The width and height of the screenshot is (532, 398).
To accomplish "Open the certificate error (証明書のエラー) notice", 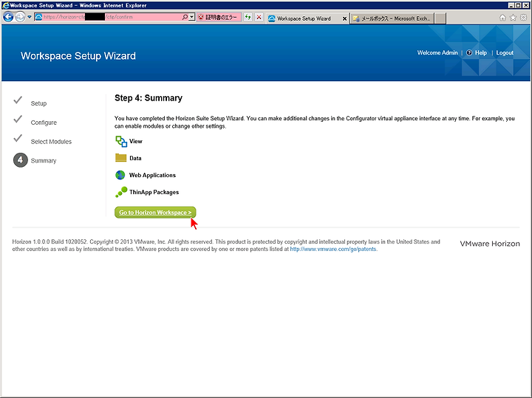I will pyautogui.click(x=219, y=17).
